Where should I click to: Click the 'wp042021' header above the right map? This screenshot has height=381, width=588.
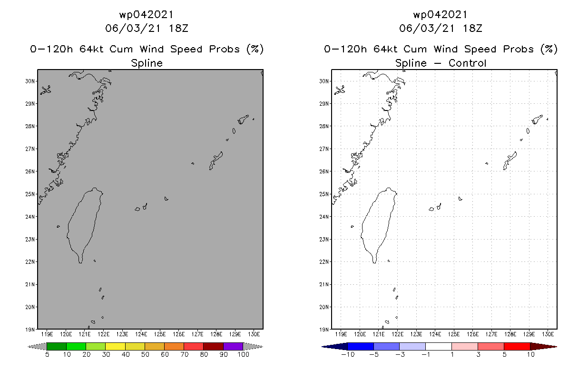tap(441, 15)
